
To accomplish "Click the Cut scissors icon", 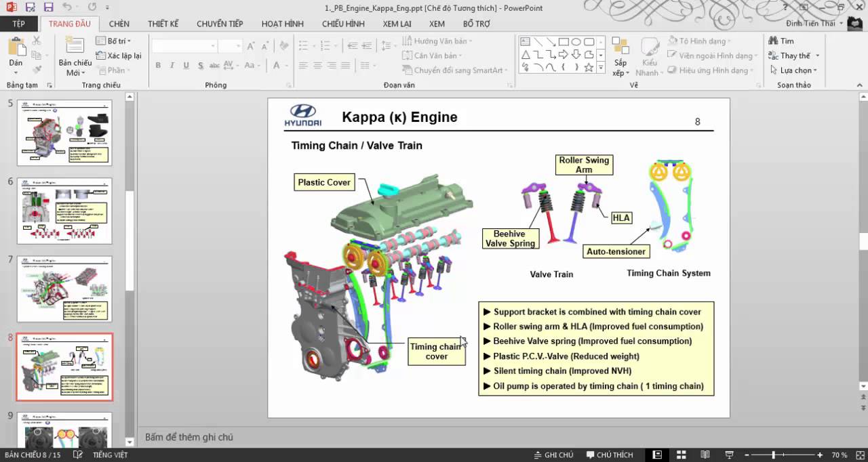I will 37,41.
